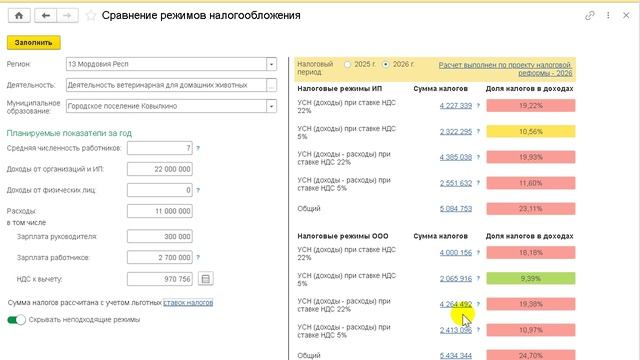Expand the Муниципальное образование dropdown
The width and height of the screenshot is (640, 360).
tap(271, 106)
